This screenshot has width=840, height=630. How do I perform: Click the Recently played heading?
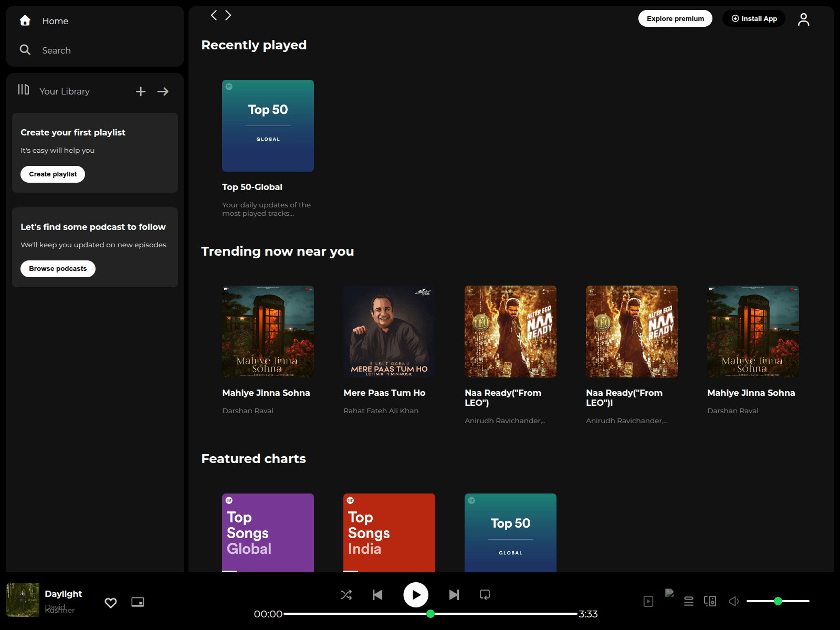click(x=254, y=45)
